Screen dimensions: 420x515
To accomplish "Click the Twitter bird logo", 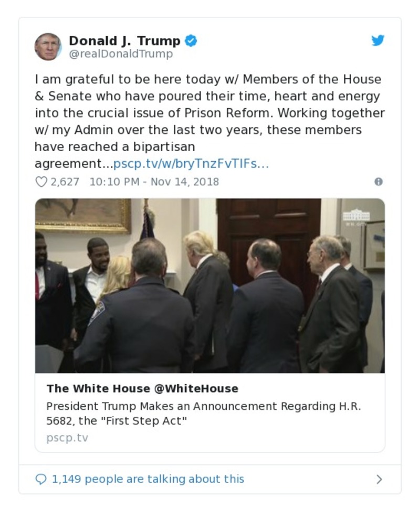I will [x=378, y=40].
